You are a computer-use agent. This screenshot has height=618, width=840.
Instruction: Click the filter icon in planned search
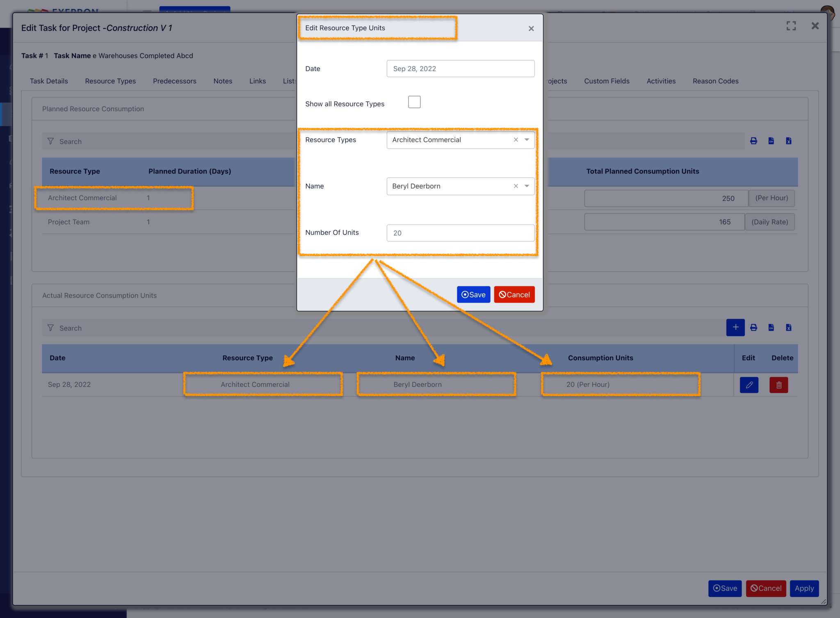click(50, 142)
